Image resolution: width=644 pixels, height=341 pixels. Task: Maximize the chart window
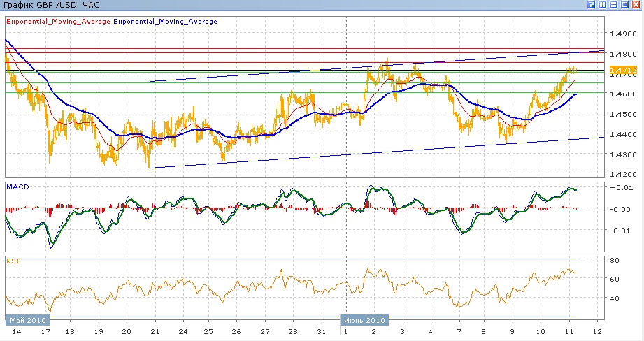point(625,5)
